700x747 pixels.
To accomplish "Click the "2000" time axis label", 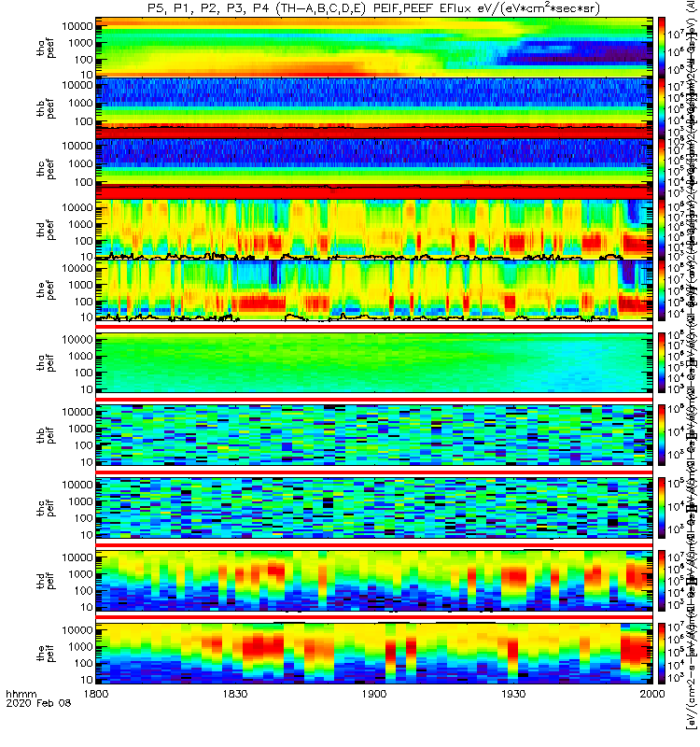I will (651, 694).
